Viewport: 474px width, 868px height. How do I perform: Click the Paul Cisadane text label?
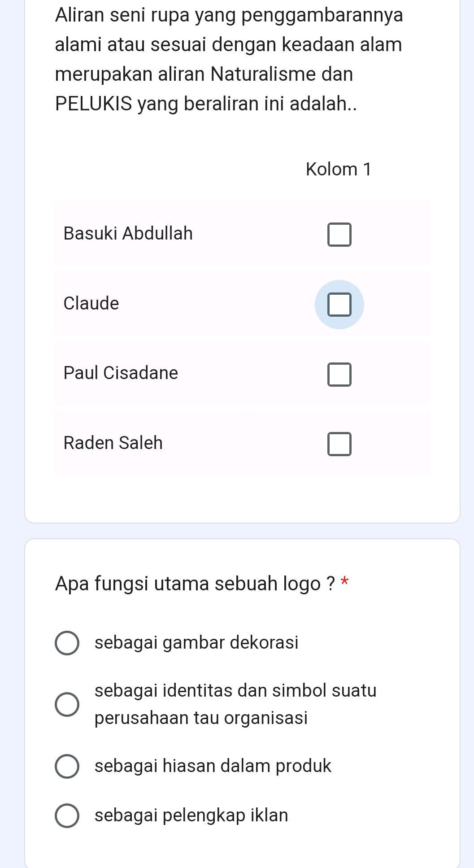(120, 373)
